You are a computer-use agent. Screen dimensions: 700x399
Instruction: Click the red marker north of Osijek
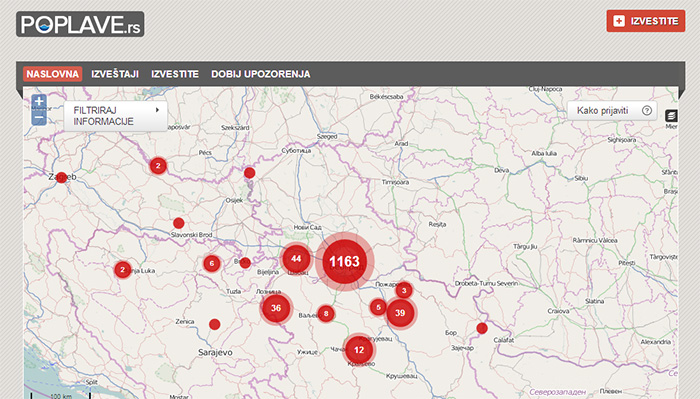[250, 173]
